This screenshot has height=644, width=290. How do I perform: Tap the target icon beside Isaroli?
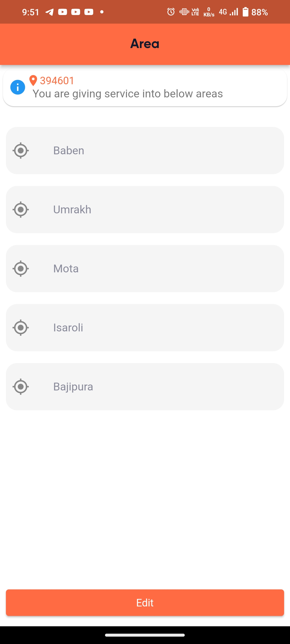[x=21, y=328]
